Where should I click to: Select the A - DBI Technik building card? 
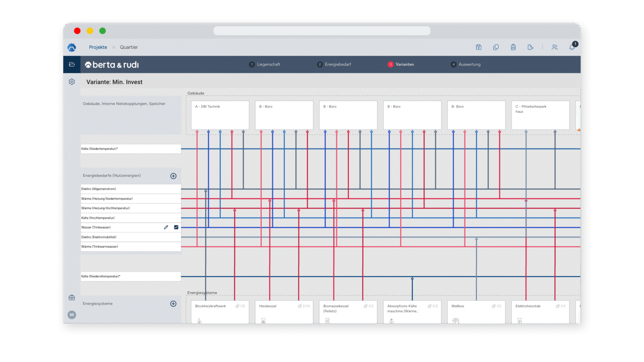click(x=220, y=115)
